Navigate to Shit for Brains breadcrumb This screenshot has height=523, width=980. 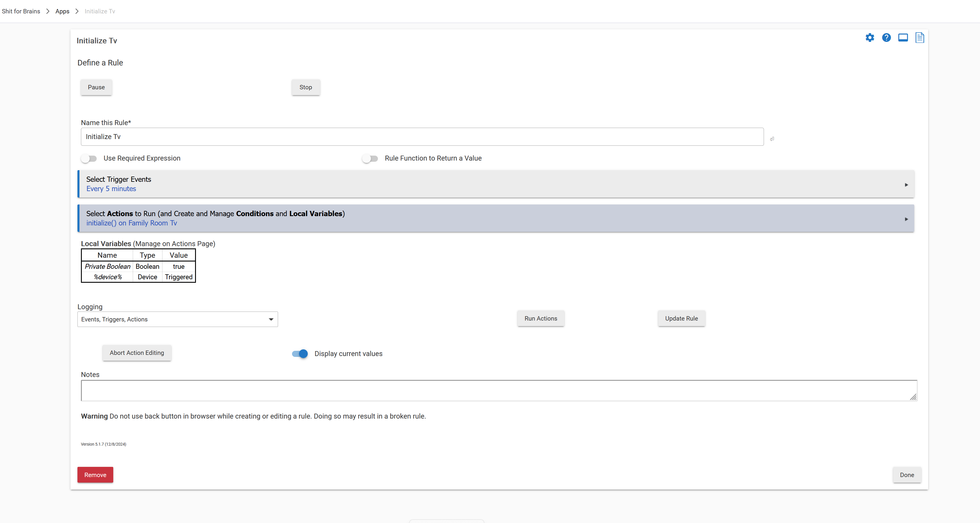tap(21, 11)
